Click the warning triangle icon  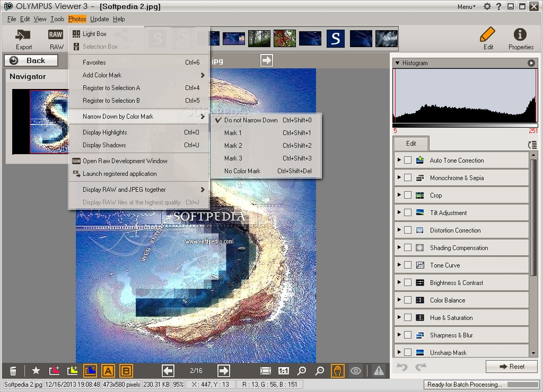(379, 371)
